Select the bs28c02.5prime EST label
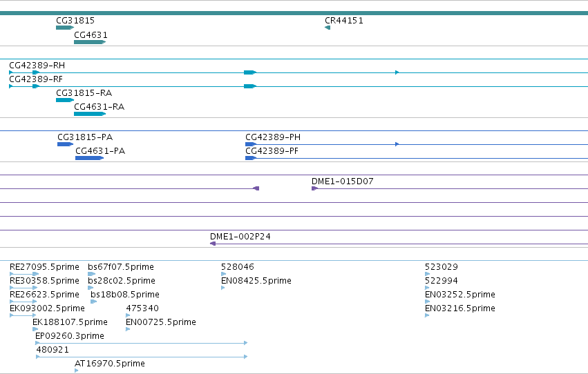The image size is (588, 374). (x=122, y=281)
